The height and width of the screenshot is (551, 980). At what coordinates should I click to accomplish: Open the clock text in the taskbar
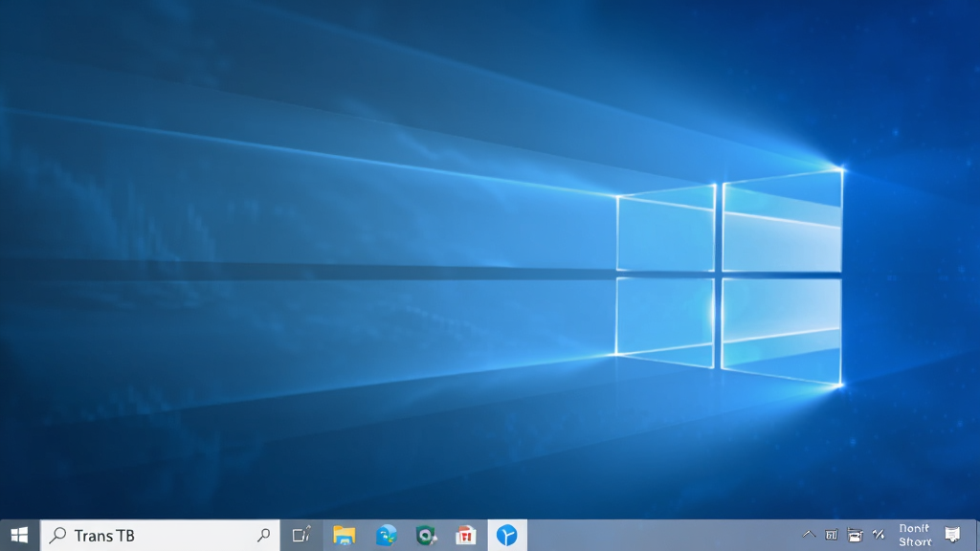(915, 536)
